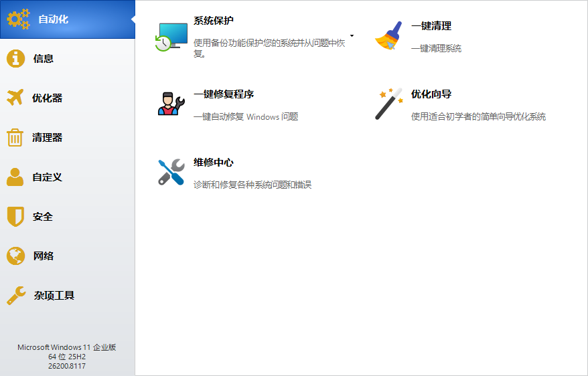Click the gears icon beside 自动化
The height and width of the screenshot is (376, 588).
[x=18, y=19]
